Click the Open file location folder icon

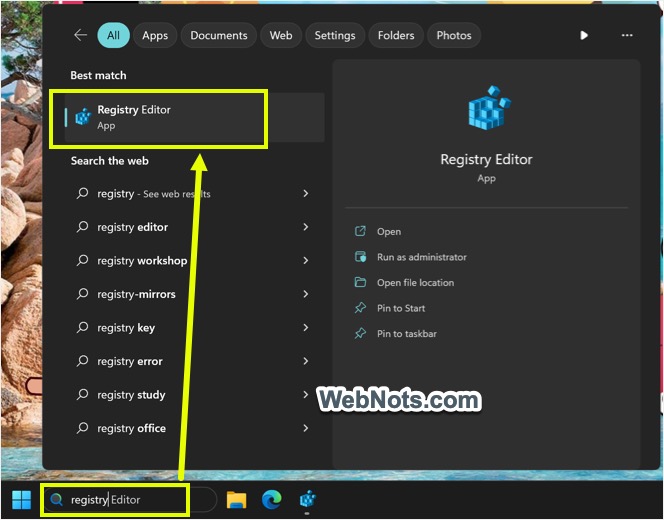click(x=360, y=282)
